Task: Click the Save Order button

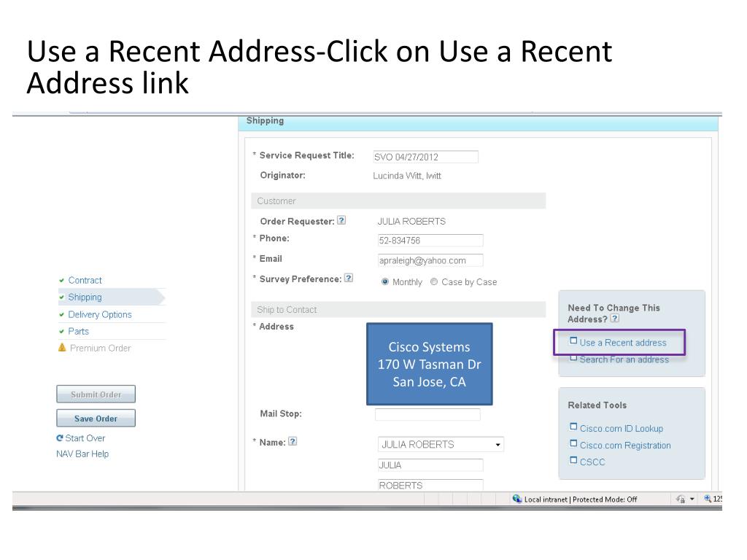Action: tap(96, 419)
